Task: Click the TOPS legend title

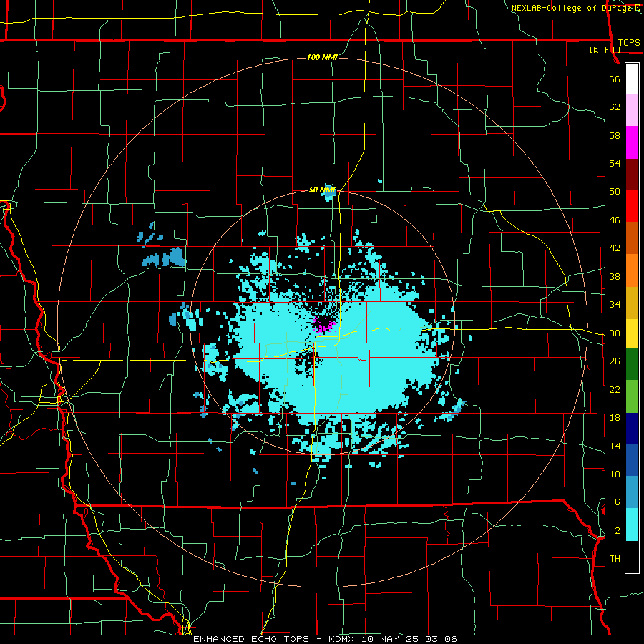Action: 629,43
